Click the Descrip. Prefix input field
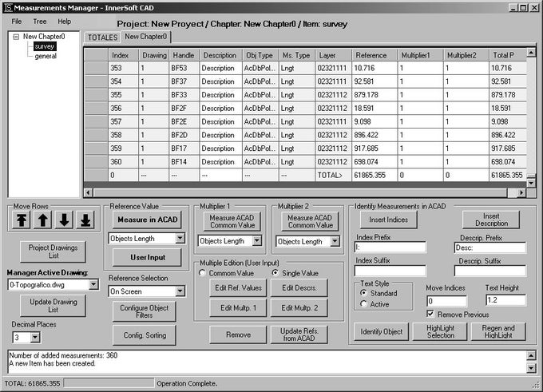 pos(490,247)
